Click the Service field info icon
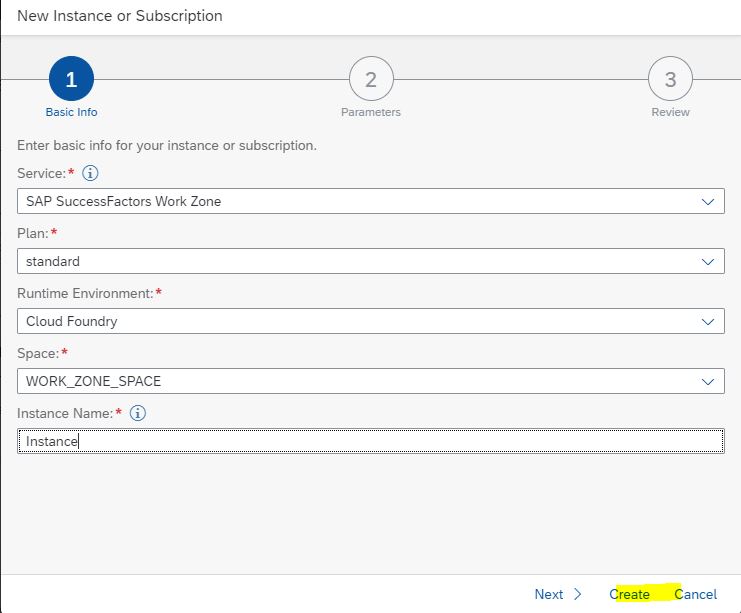Screen dimensions: 741x613 (90, 173)
